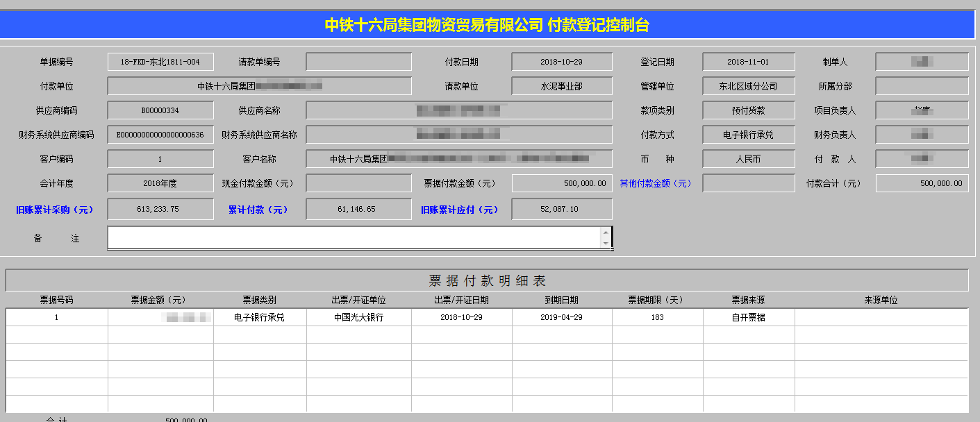Viewport: 980px width, 422px height.
Task: Click the blue 累计付款（元） label
Action: pyautogui.click(x=258, y=210)
